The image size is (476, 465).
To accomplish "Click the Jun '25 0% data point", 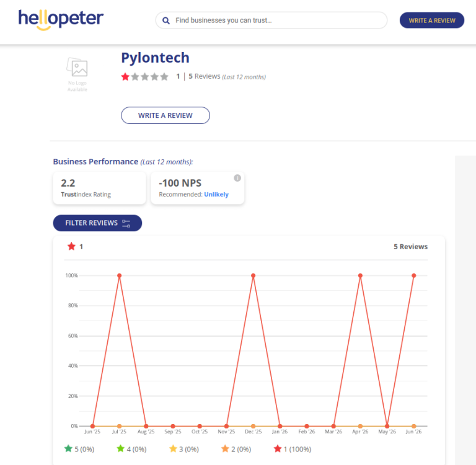I will point(92,426).
